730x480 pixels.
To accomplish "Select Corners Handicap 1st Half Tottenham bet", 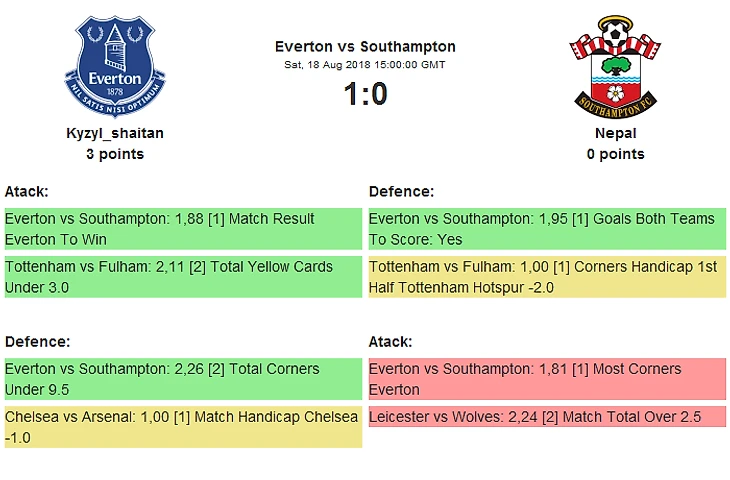I will pyautogui.click(x=546, y=277).
